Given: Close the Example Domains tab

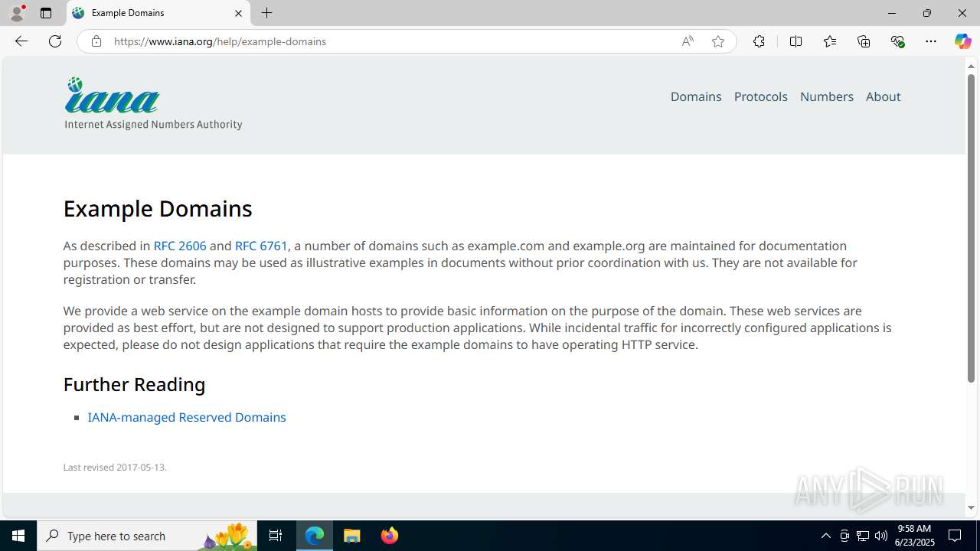Looking at the screenshot, I should (238, 13).
